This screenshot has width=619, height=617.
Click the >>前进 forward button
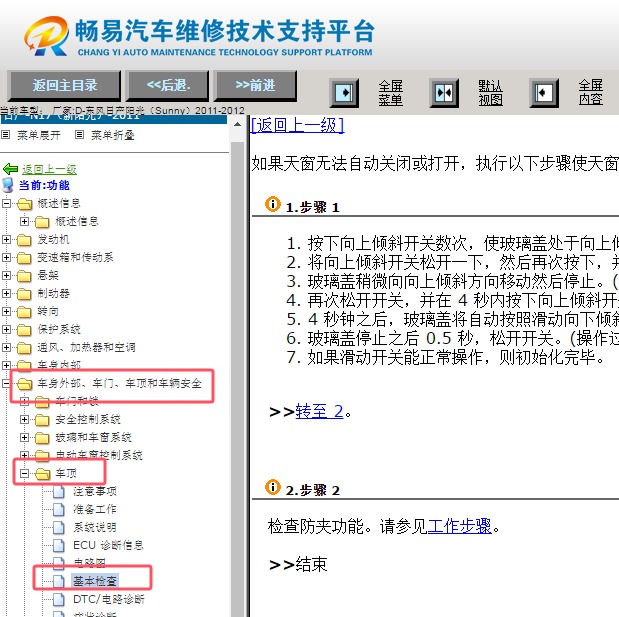[255, 85]
